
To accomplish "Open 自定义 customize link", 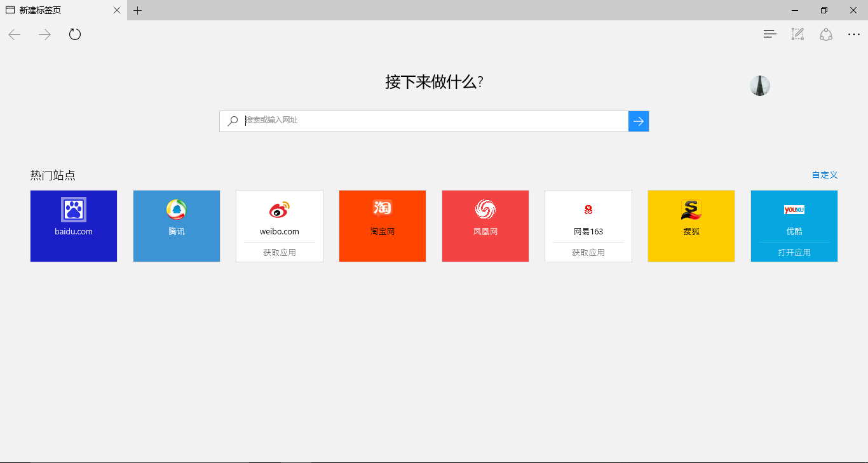I will (x=825, y=175).
